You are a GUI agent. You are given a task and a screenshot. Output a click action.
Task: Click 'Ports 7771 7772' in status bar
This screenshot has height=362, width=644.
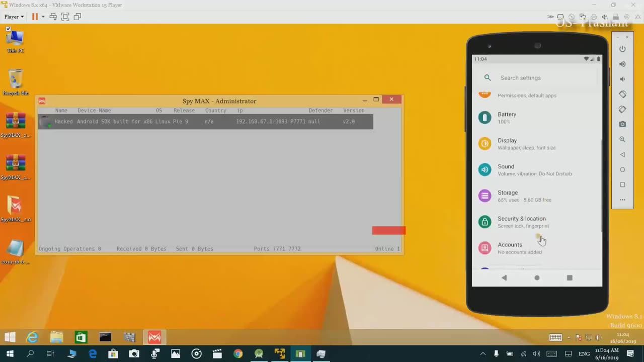[x=277, y=249]
